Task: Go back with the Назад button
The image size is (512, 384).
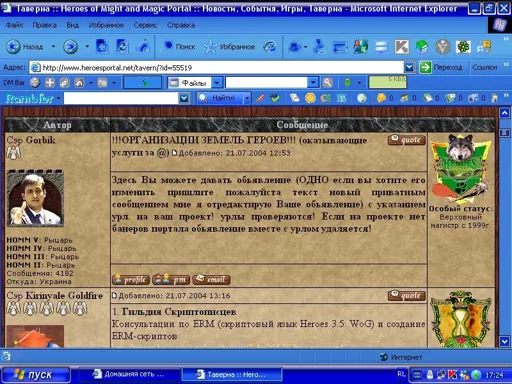Action: coord(25,47)
